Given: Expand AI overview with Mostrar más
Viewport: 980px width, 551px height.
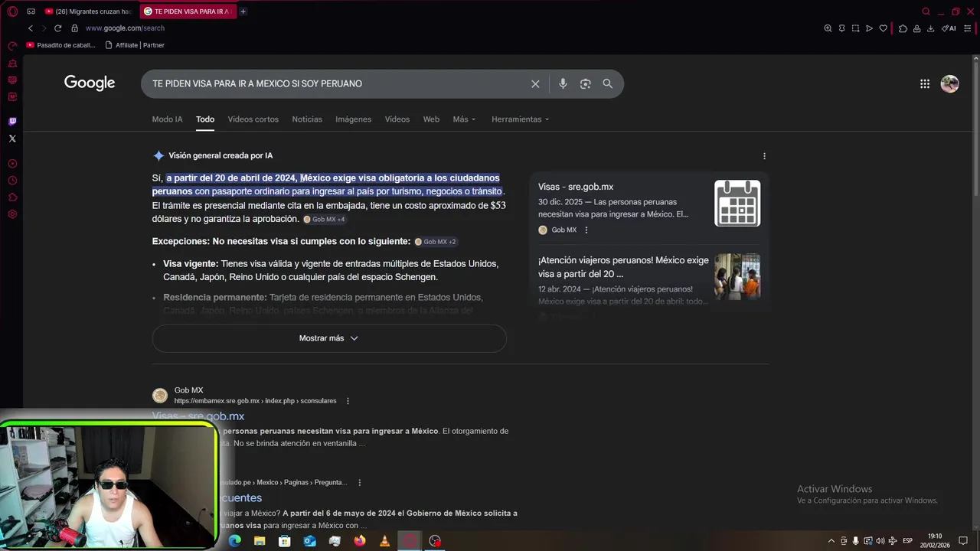Looking at the screenshot, I should (329, 338).
